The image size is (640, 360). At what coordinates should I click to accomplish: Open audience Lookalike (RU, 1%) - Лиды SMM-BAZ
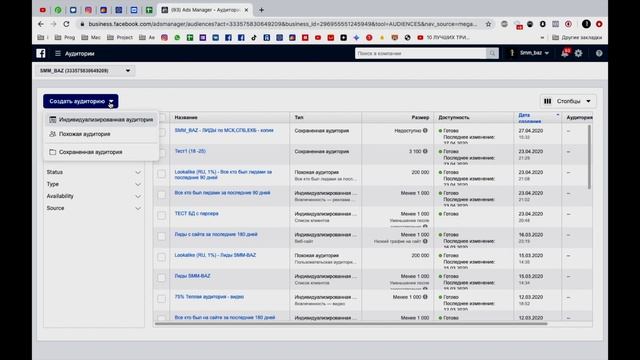tap(215, 255)
